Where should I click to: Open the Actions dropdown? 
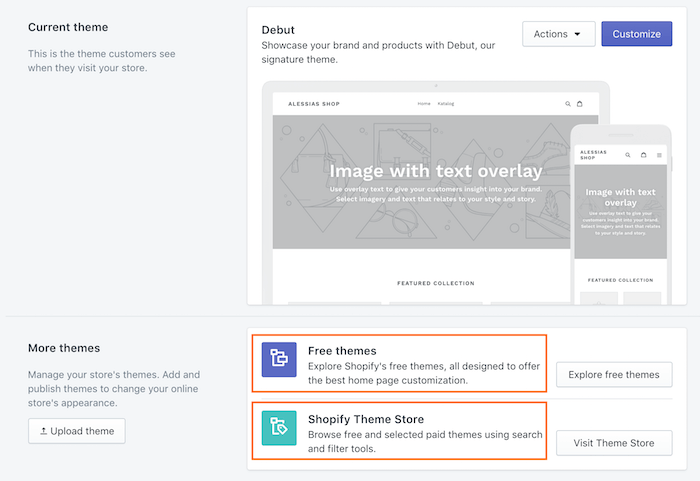point(558,34)
